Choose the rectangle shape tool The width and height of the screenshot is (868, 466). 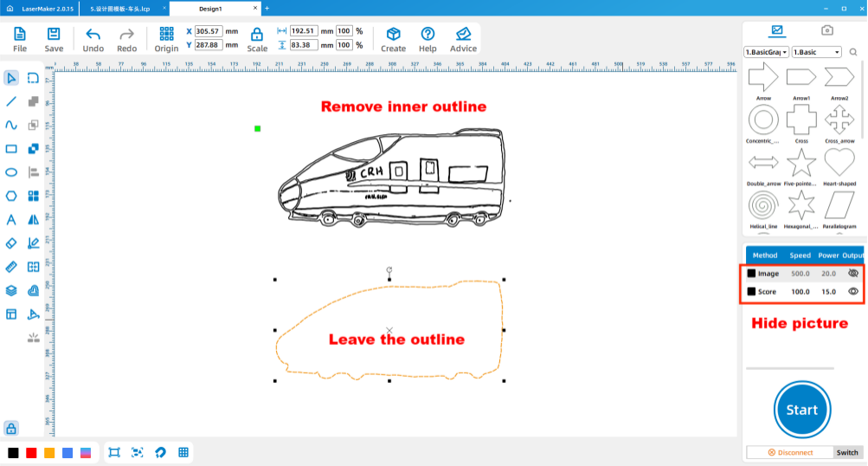click(11, 149)
